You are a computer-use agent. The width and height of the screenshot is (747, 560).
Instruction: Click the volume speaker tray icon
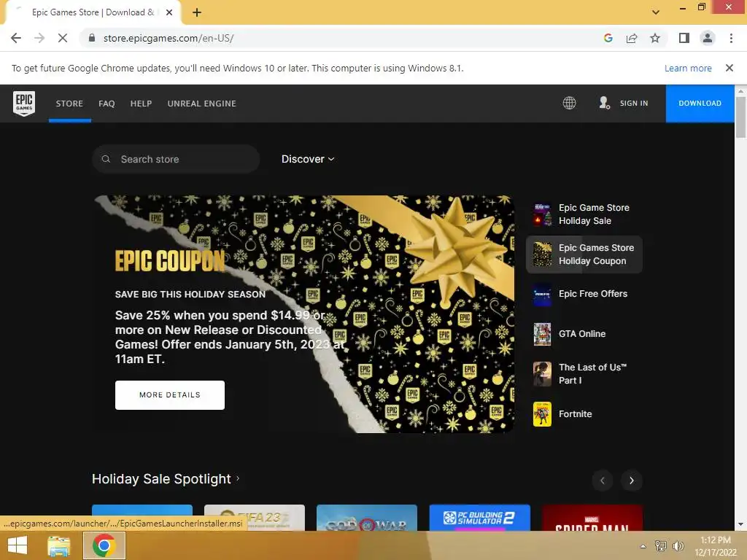(678, 545)
